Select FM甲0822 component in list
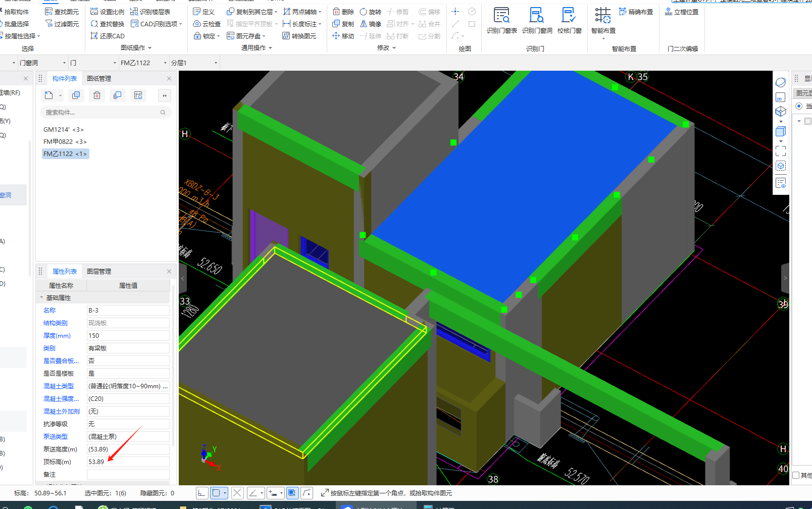 click(x=65, y=142)
